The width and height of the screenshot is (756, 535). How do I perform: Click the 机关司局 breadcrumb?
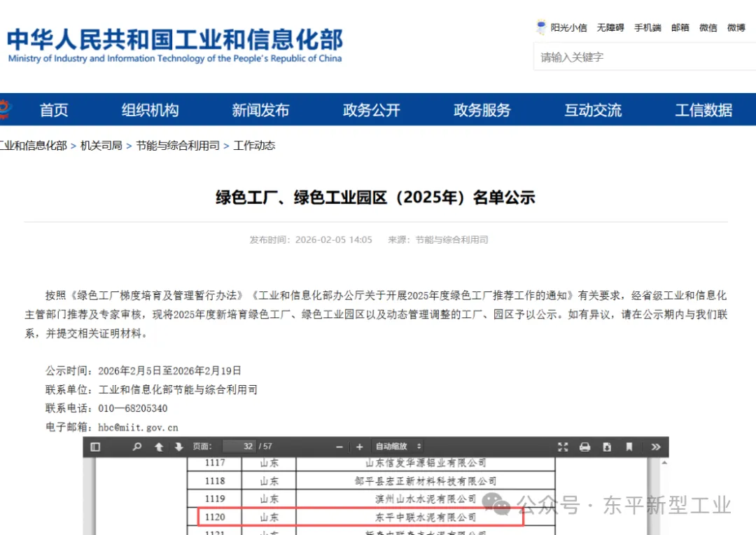(x=101, y=146)
